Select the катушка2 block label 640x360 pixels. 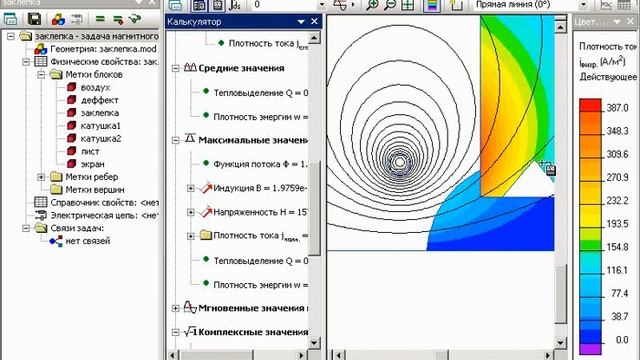tap(101, 138)
